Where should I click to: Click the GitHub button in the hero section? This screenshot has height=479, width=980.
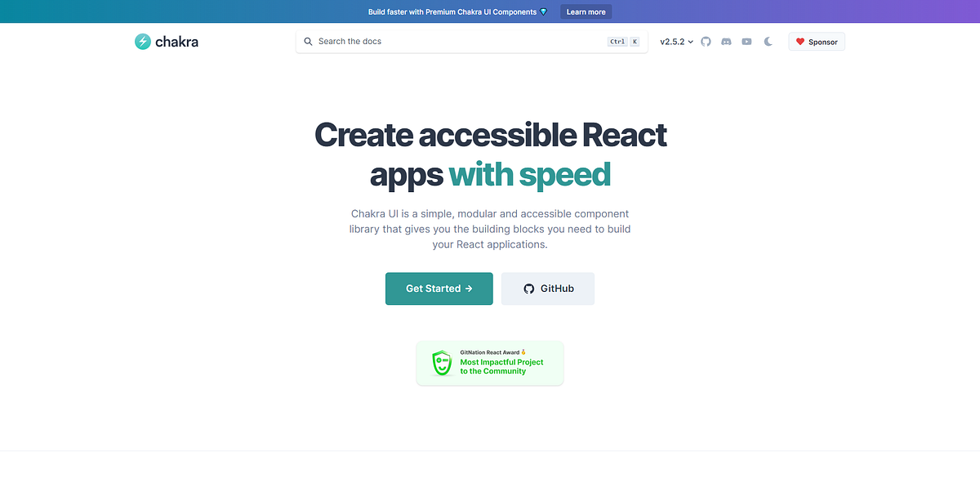tap(547, 289)
